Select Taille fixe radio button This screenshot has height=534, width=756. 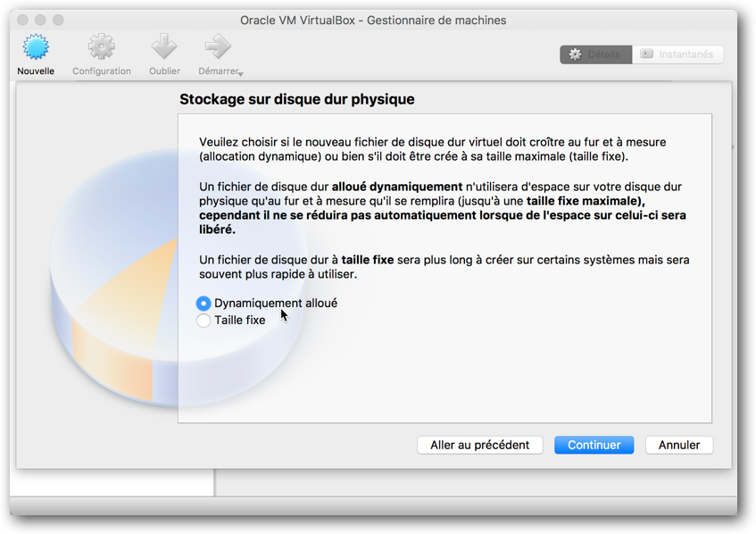point(204,321)
